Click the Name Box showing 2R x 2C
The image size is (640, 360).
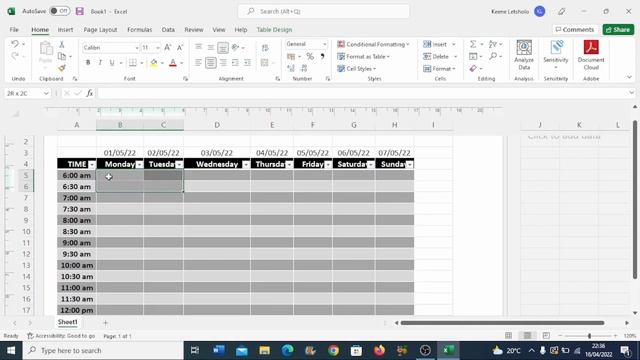[x=27, y=93]
